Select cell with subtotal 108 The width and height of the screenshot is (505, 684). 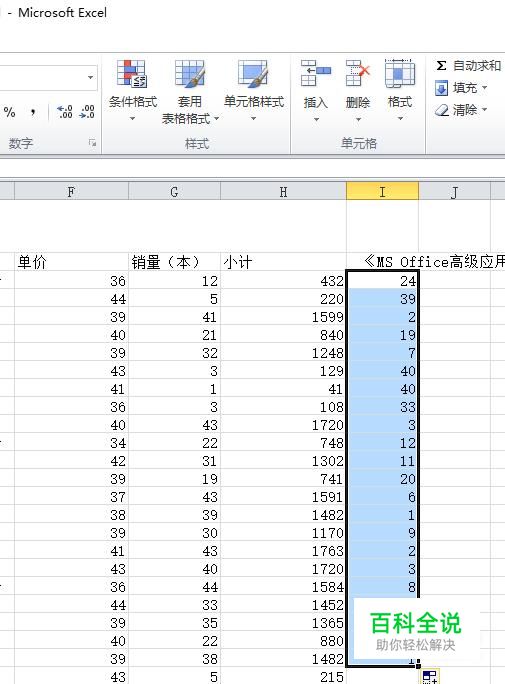(283, 407)
